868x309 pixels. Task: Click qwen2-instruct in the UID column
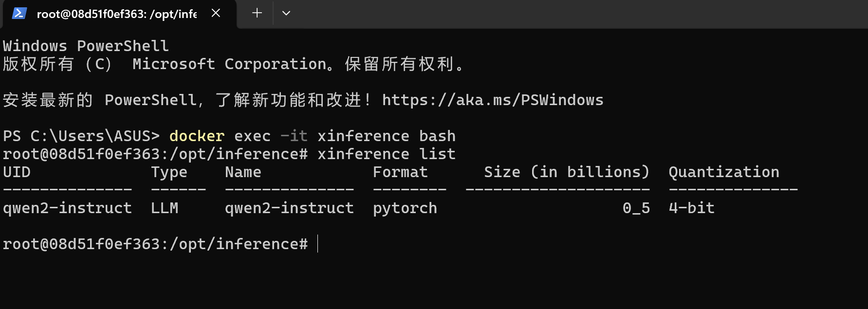67,208
